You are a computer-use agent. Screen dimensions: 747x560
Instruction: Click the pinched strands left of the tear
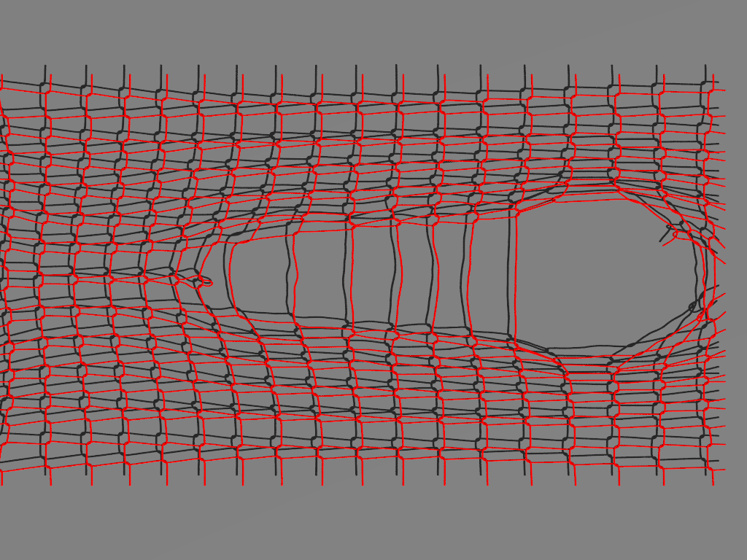pyautogui.click(x=146, y=274)
